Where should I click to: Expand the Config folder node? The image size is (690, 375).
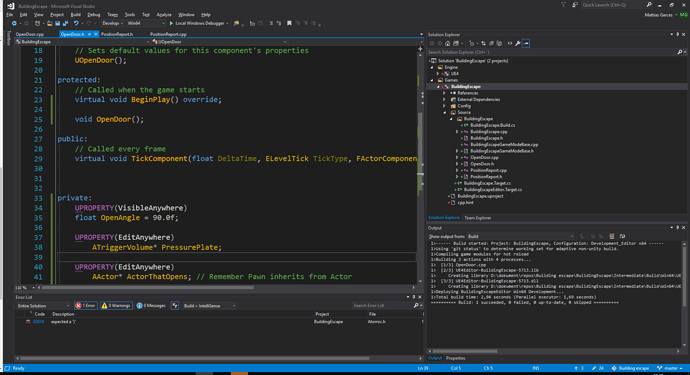pyautogui.click(x=444, y=106)
